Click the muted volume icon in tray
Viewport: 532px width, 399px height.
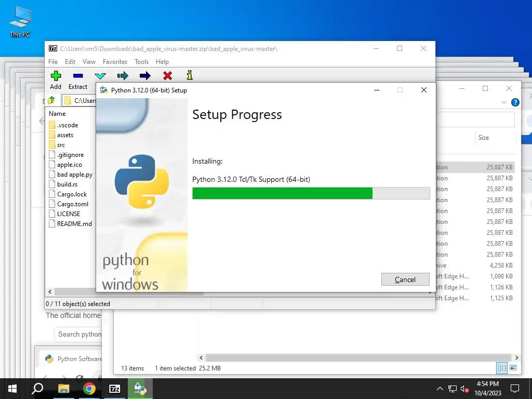click(464, 389)
